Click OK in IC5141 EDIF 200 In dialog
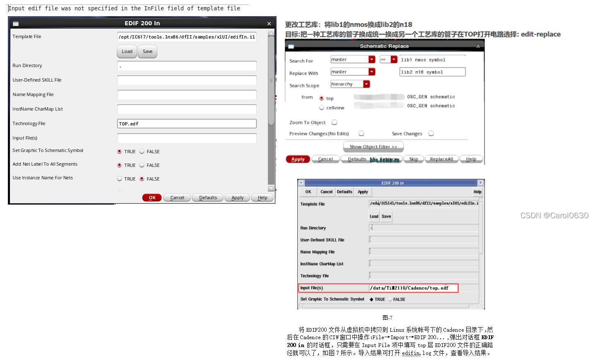The image size is (595, 364). 308,192
